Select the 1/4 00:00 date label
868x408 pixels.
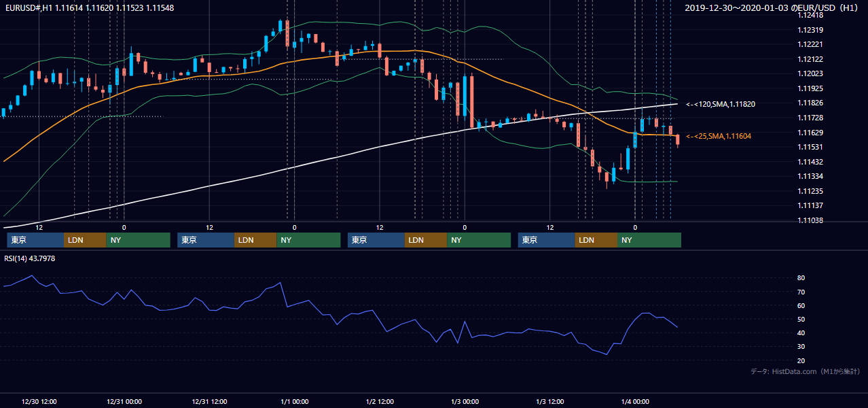635,401
